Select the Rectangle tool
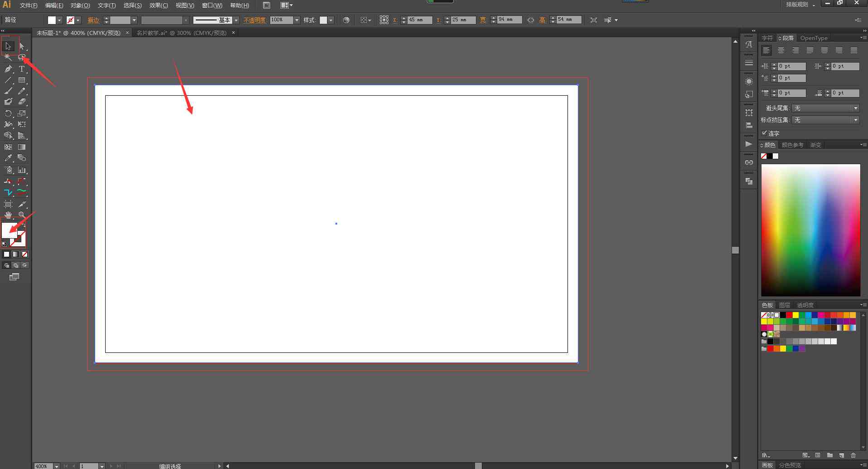Screen dimensions: 868x469 click(22, 80)
